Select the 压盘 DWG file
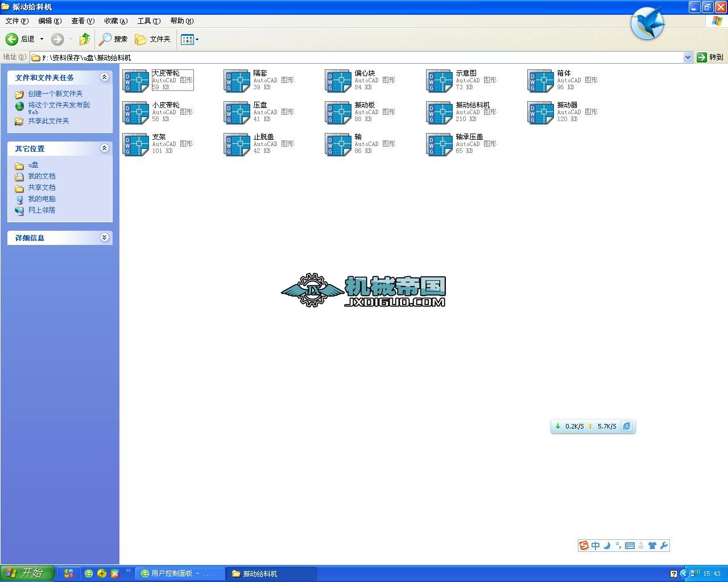Viewport: 728px width, 582px height. click(x=259, y=112)
